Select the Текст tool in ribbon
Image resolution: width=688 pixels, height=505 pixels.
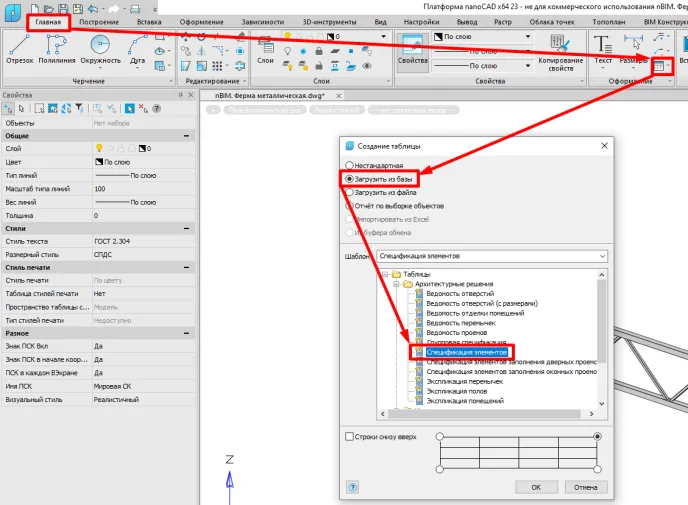pyautogui.click(x=603, y=47)
